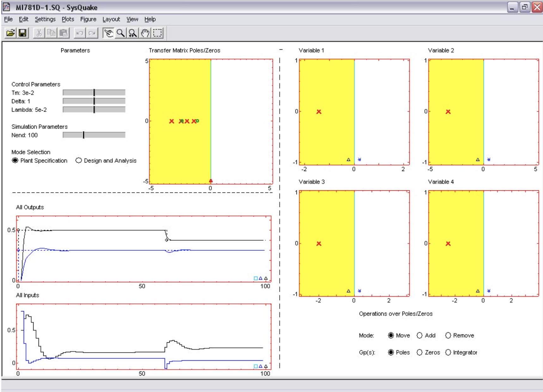The height and width of the screenshot is (392, 543).
Task: Select Design and Analysis mode
Action: (x=79, y=161)
